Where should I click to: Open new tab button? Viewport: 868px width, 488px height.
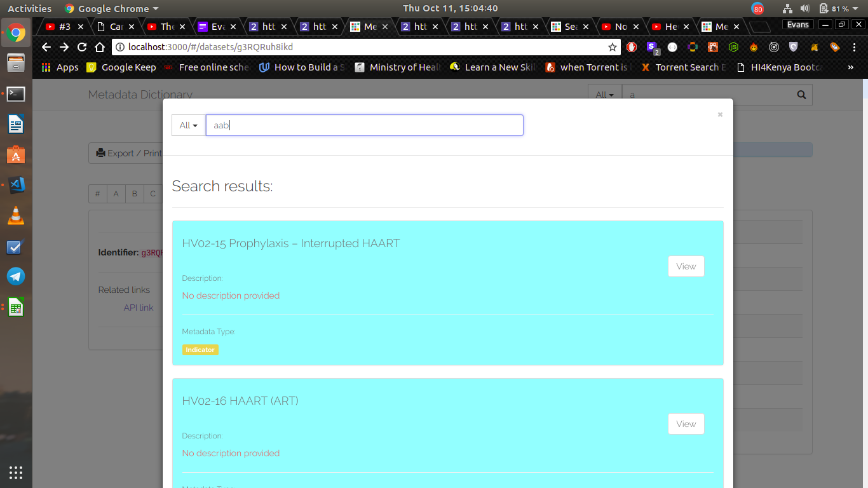(x=759, y=27)
